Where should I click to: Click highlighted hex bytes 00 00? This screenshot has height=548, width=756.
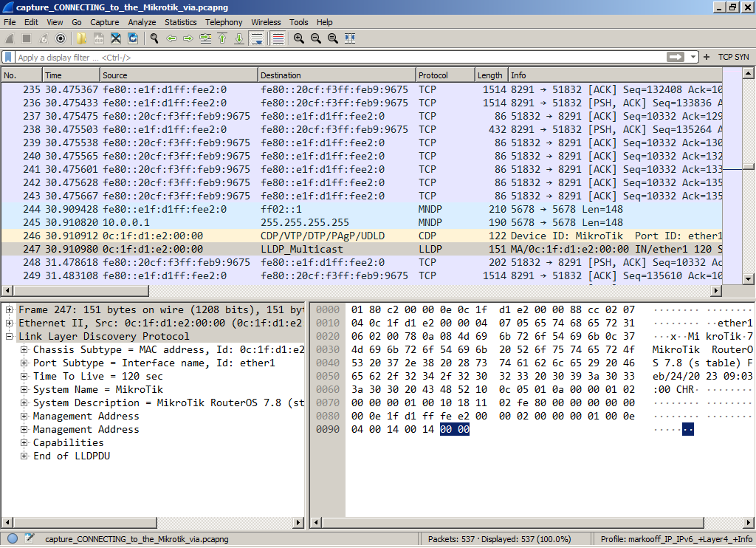pos(455,429)
